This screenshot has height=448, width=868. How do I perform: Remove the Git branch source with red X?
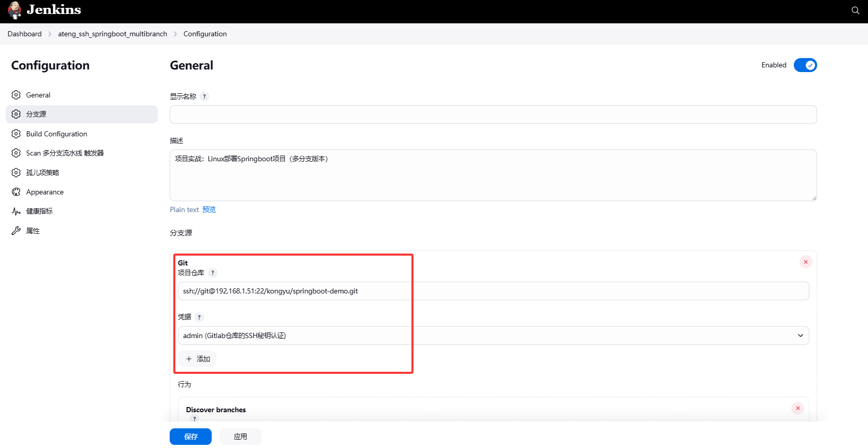(805, 262)
